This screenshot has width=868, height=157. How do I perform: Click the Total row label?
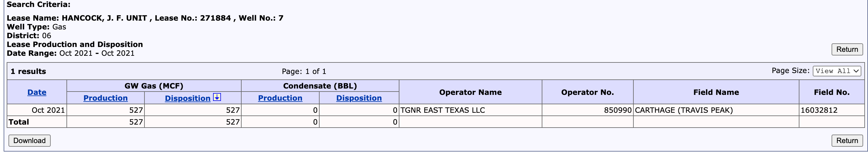(19, 122)
